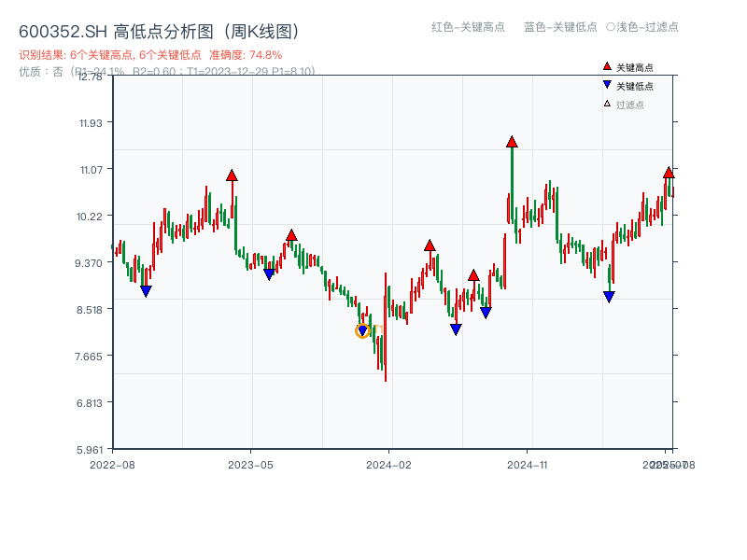This screenshot has height=560, width=747.
Task: Click the 蓝色-关键低点 header label
Action: tap(560, 27)
